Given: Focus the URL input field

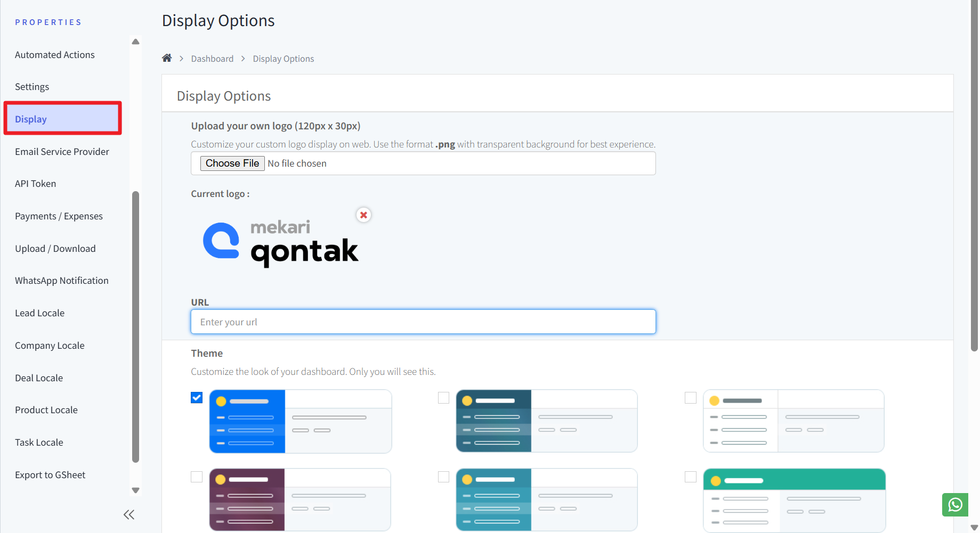Looking at the screenshot, I should click(x=423, y=322).
